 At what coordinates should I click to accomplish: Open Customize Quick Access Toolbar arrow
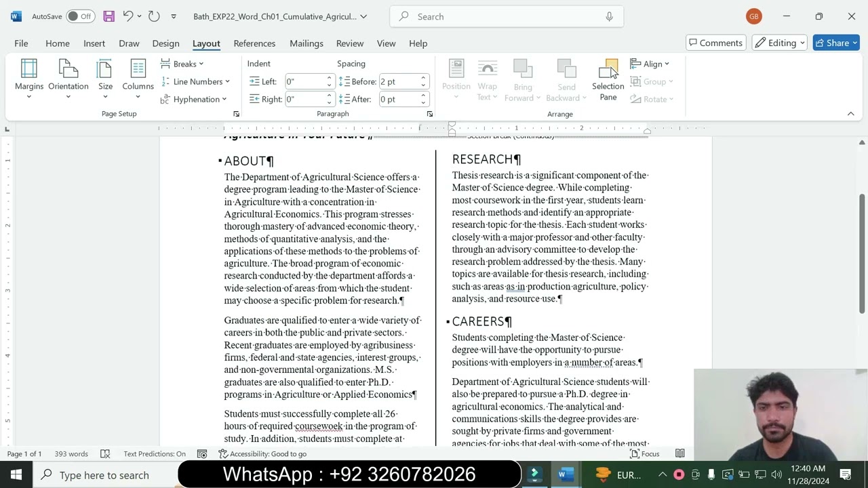click(x=174, y=16)
